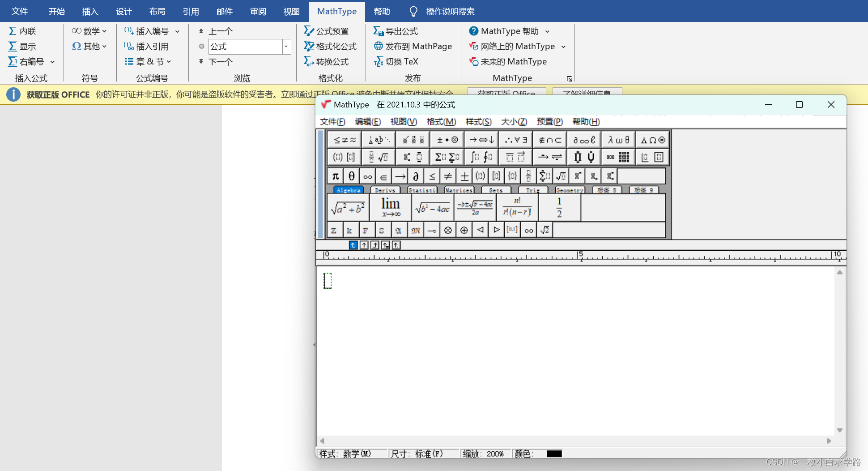Expand the 数学 symbols dropdown
Screen dimensions: 868x471
tap(105, 30)
